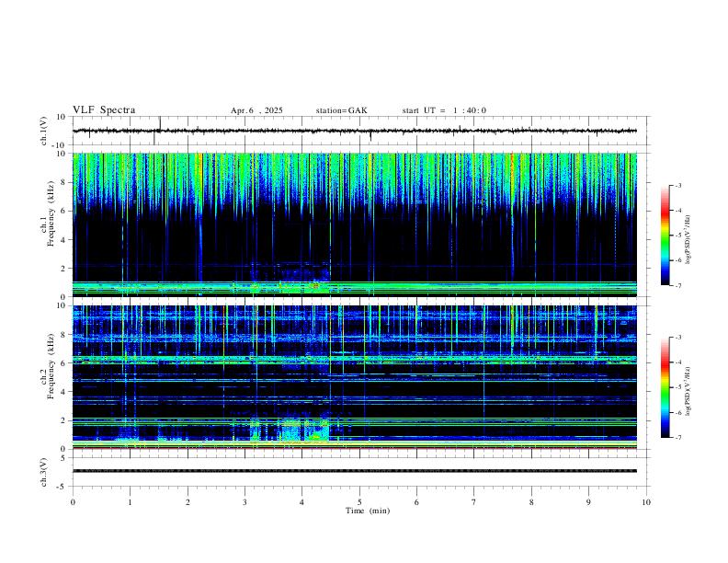
Task: Select the date text "Apr.6 , 2025"
Action: (256, 110)
